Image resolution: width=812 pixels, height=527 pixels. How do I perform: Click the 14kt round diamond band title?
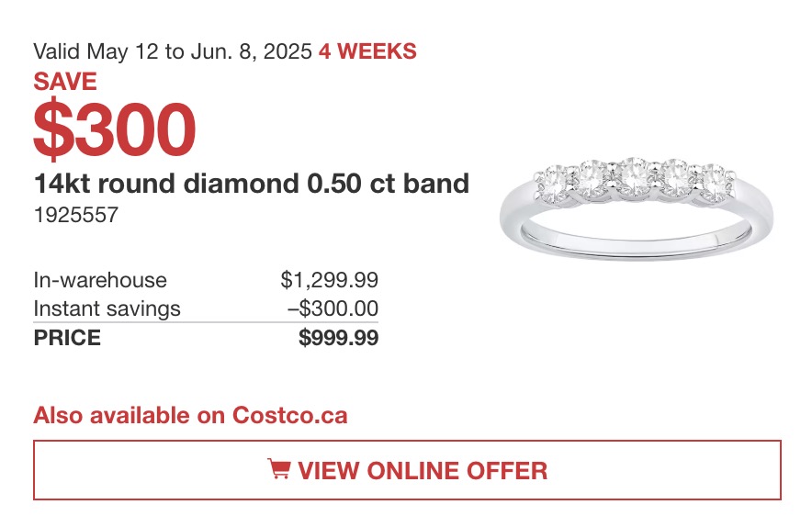coord(252,184)
